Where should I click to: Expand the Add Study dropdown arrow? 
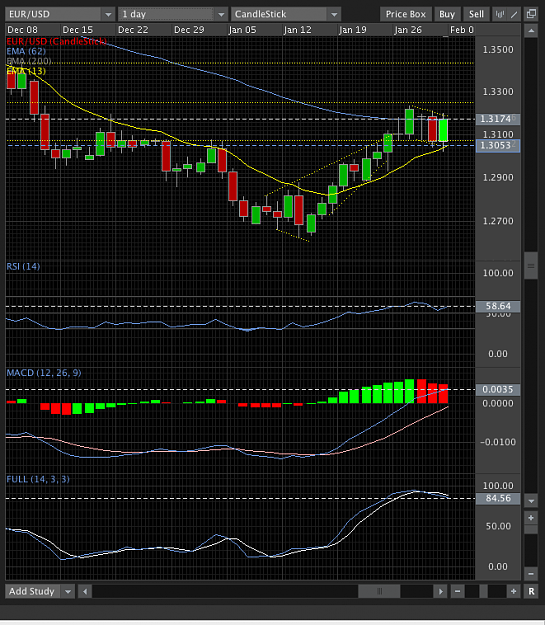68,591
